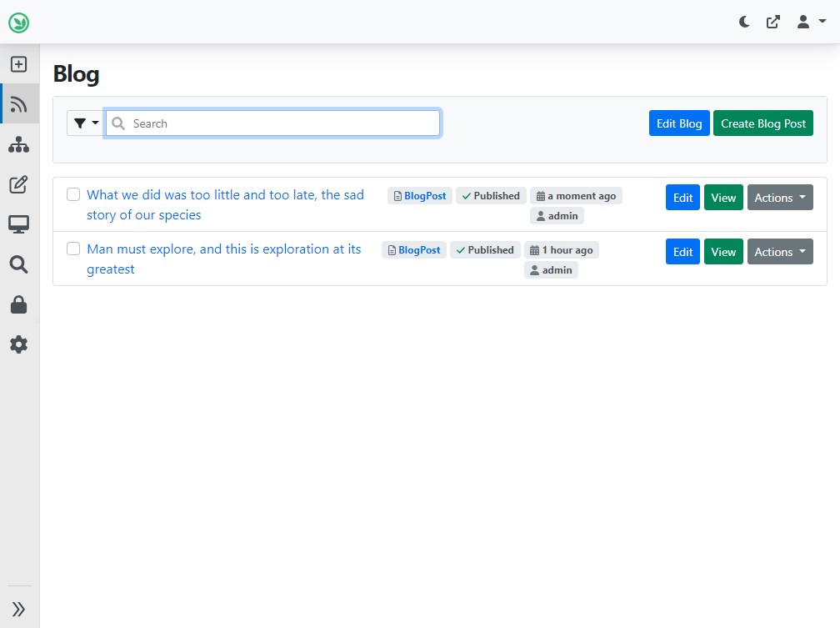Click the Published badge in first row

tap(492, 196)
